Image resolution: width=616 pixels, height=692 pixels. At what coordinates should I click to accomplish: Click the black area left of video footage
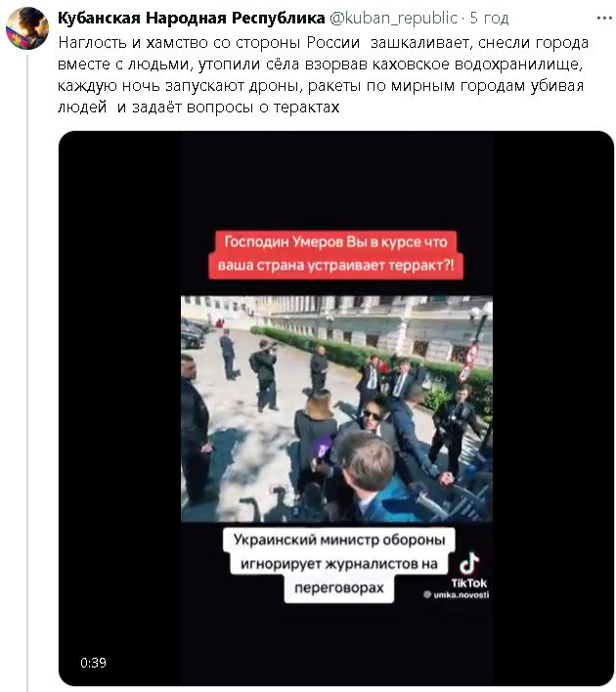(x=119, y=409)
